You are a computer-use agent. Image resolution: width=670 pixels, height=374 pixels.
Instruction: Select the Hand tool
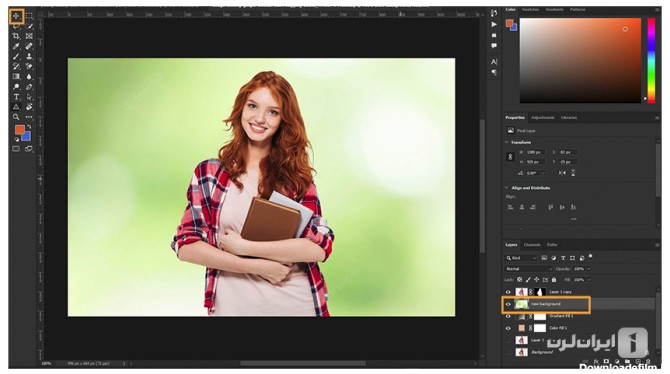pyautogui.click(x=29, y=107)
